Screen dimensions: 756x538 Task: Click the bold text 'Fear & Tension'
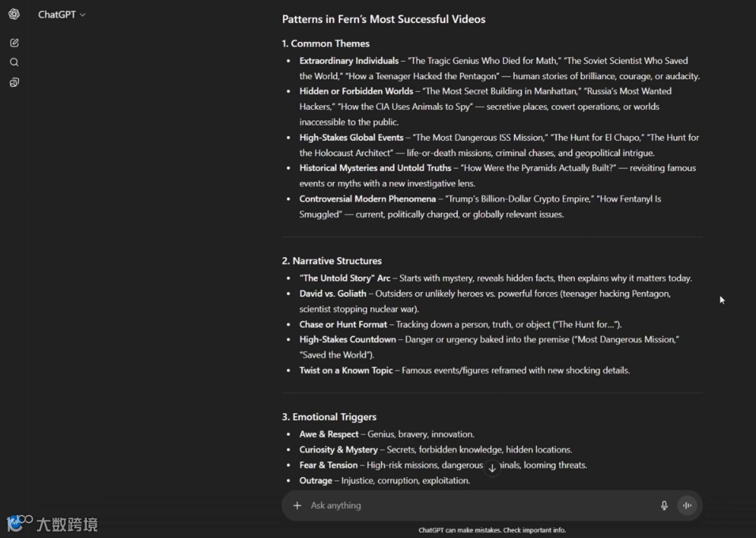(x=328, y=465)
